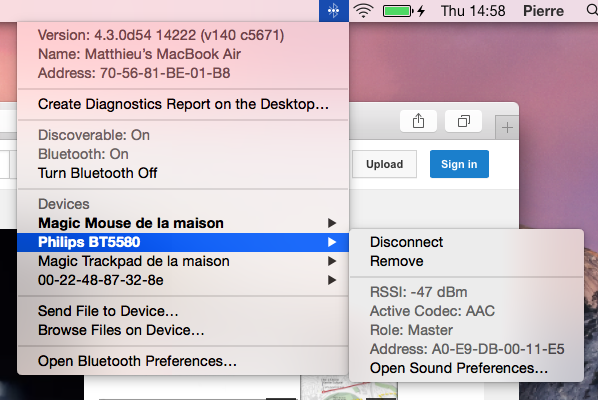Open the Wi-Fi status icon

[x=363, y=11]
